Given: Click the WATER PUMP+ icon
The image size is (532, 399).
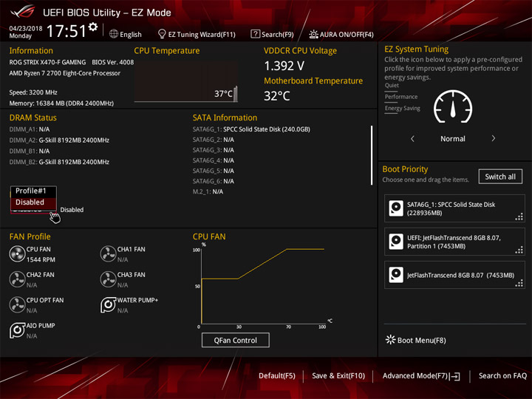Looking at the screenshot, I should point(108,304).
